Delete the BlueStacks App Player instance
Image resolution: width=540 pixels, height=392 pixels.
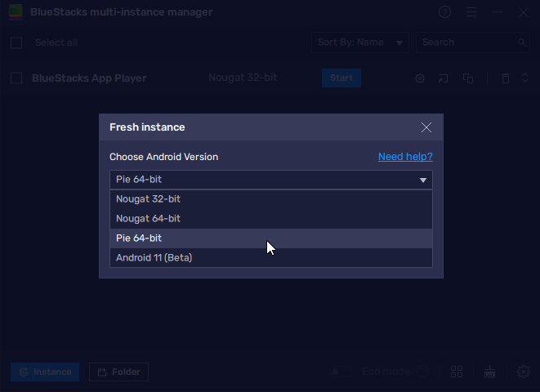pyautogui.click(x=506, y=78)
